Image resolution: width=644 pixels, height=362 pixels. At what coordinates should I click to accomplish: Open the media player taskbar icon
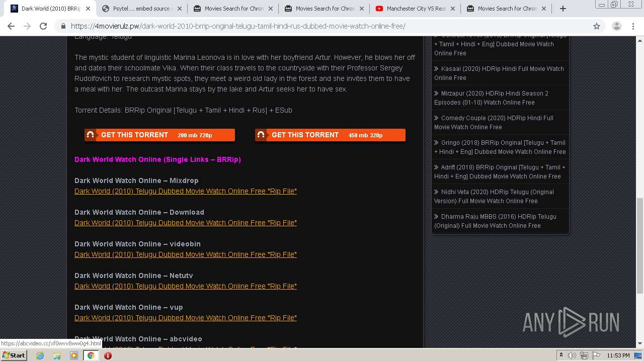point(74,355)
